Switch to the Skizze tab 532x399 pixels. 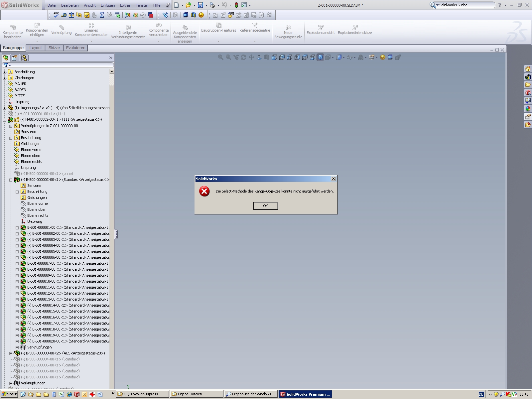click(54, 48)
